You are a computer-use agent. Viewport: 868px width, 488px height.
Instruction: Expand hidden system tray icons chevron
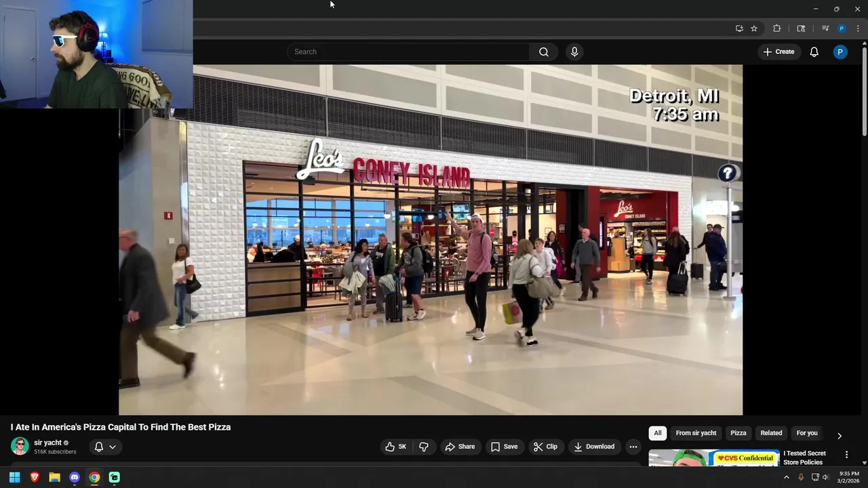787,477
